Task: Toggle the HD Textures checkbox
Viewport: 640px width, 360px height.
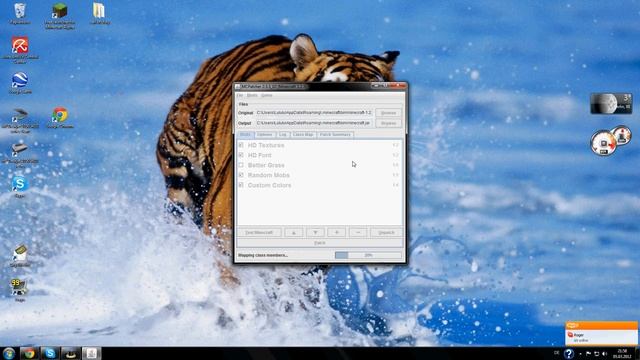Action: (241, 145)
